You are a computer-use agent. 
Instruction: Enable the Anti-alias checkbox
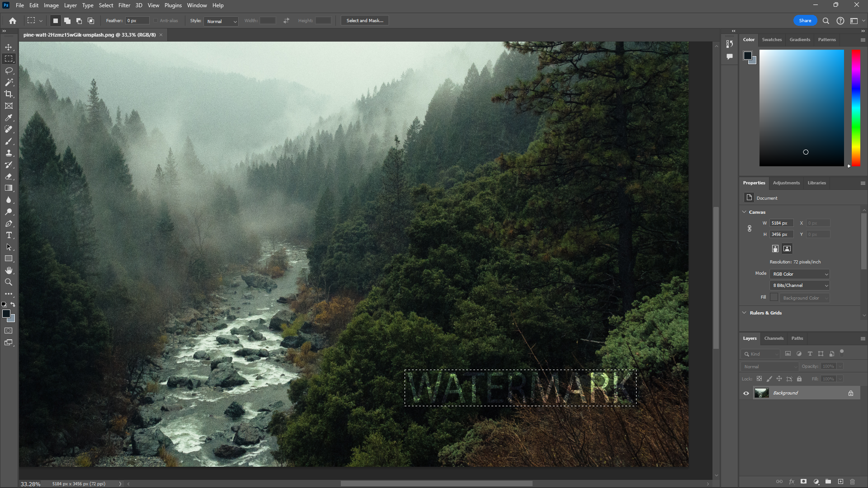click(155, 20)
